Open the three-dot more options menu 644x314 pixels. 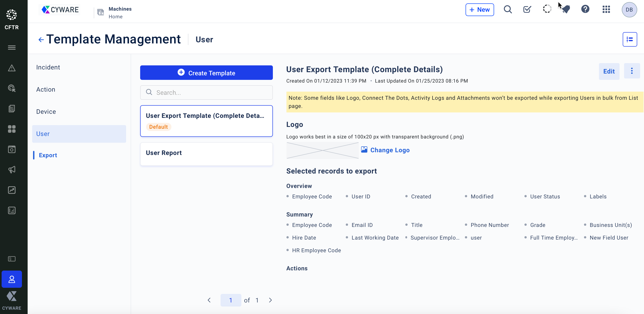pos(632,71)
